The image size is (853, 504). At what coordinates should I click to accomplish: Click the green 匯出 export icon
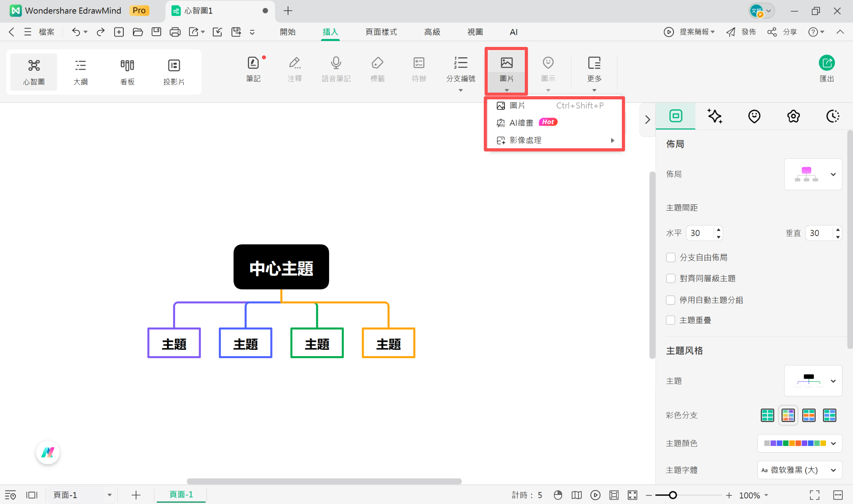pyautogui.click(x=826, y=63)
